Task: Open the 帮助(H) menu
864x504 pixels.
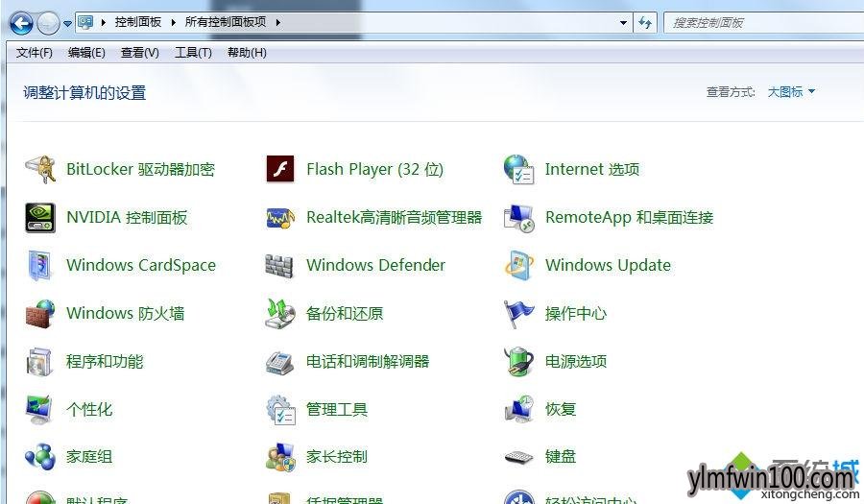Action: pos(247,53)
